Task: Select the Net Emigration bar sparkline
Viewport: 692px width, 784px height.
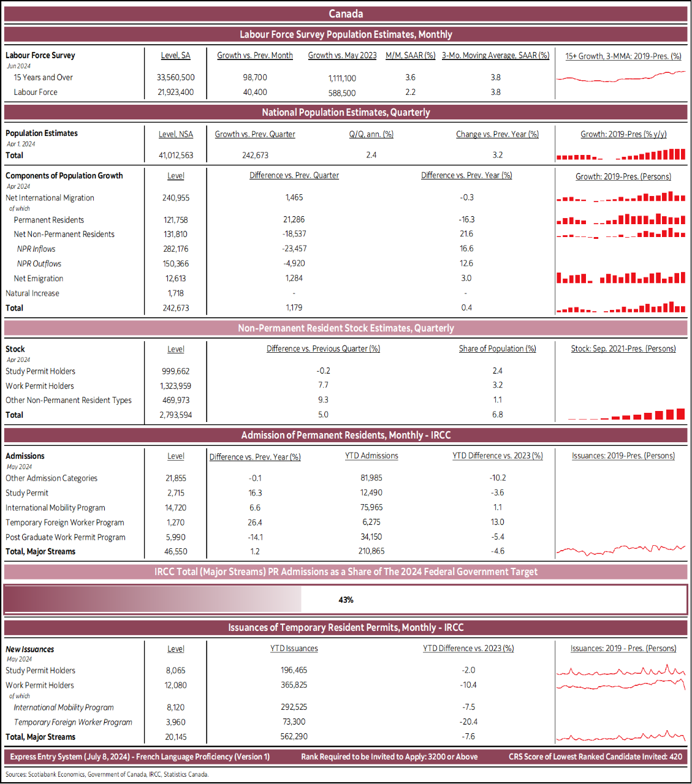Action: pyautogui.click(x=621, y=278)
